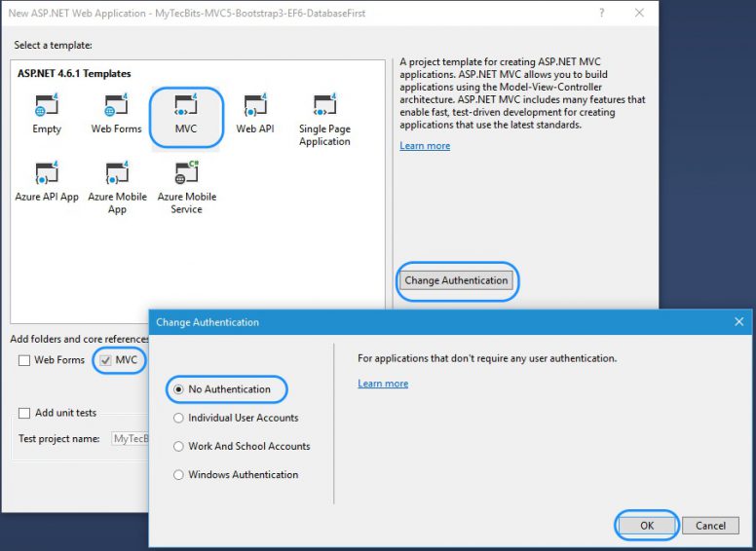The height and width of the screenshot is (551, 756).
Task: Cancel the Change Authentication dialog
Action: [x=710, y=526]
